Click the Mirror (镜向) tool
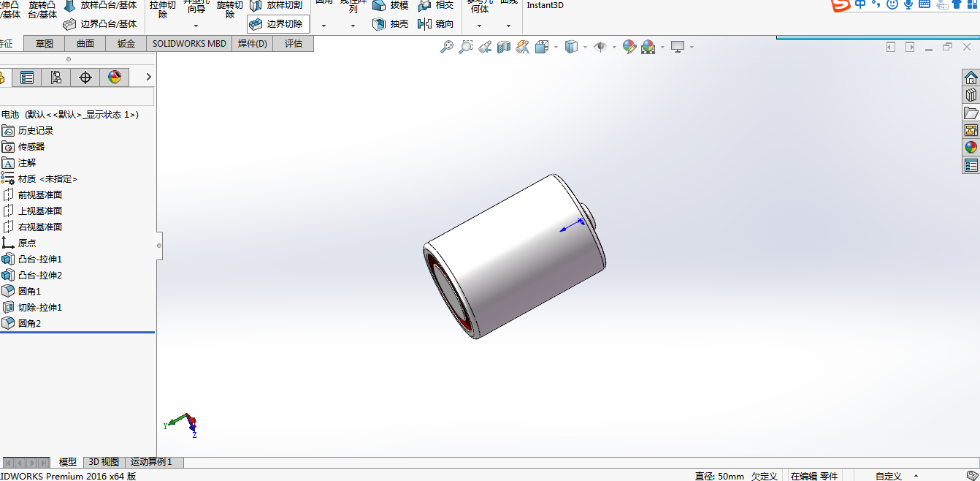Viewport: 980px width, 481px height. [435, 24]
